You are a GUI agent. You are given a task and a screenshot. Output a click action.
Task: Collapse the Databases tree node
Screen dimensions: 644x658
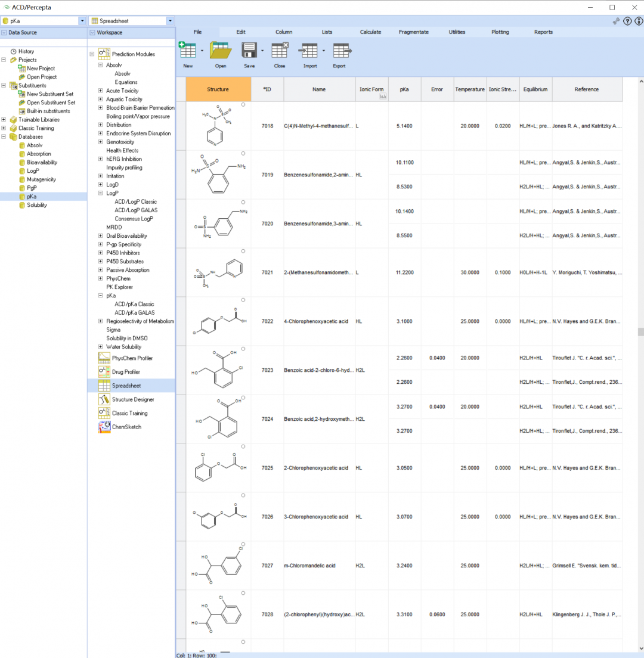(x=4, y=136)
